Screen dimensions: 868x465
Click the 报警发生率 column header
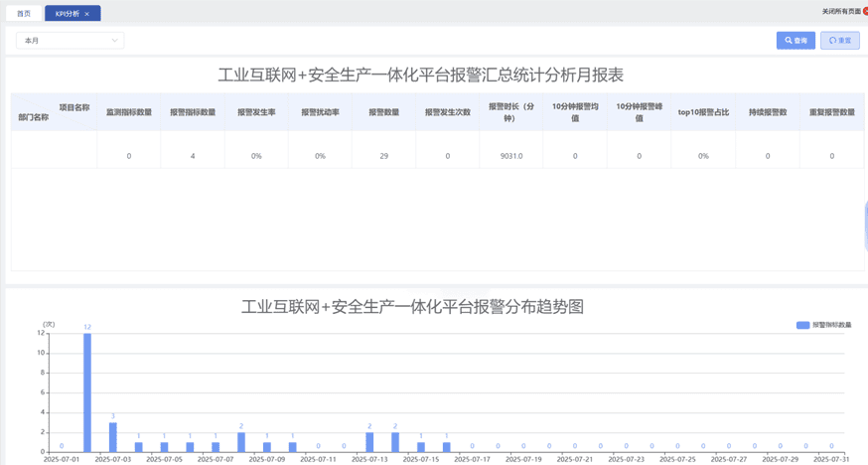point(256,112)
